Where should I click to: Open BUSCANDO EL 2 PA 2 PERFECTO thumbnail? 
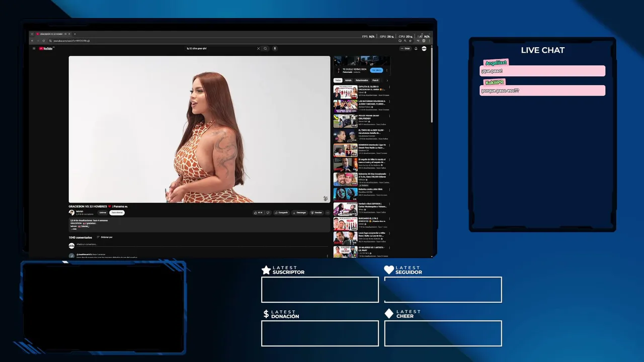(x=345, y=223)
